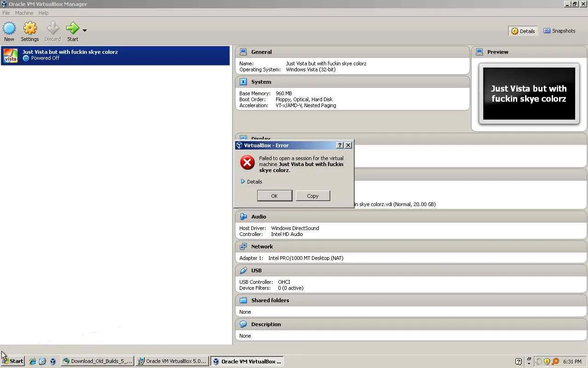Open the Audio section header link
Viewport: 588px width, 368px height.
pos(259,217)
